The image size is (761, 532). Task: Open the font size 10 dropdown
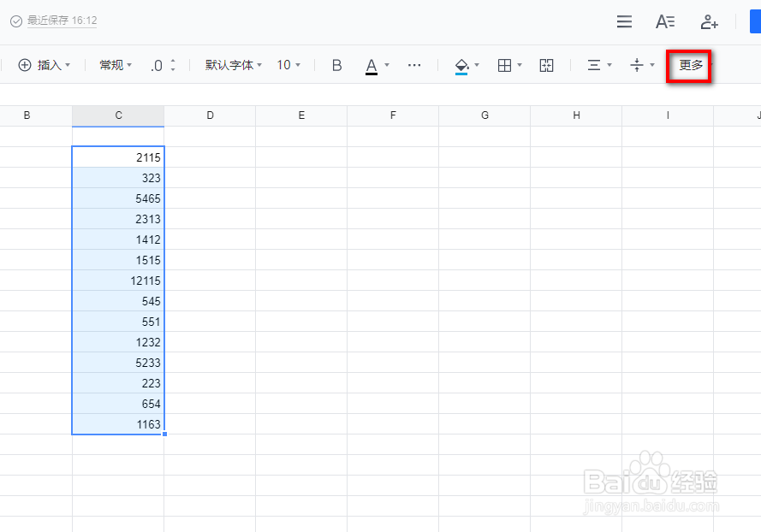(288, 65)
